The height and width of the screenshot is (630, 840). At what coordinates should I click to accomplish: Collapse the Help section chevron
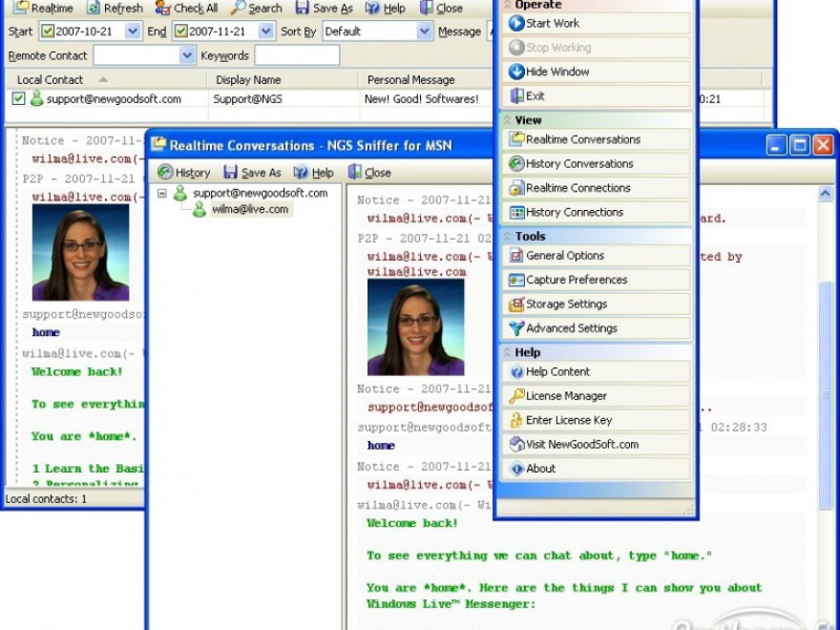click(x=507, y=352)
